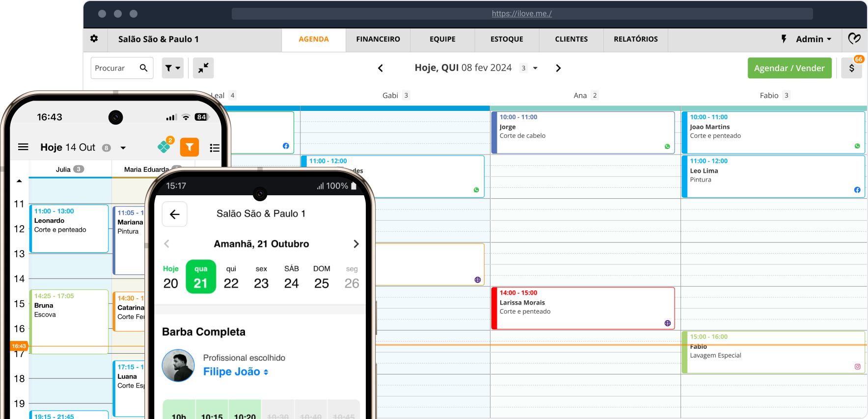Select the Fabio column header
868x419 pixels.
(774, 96)
